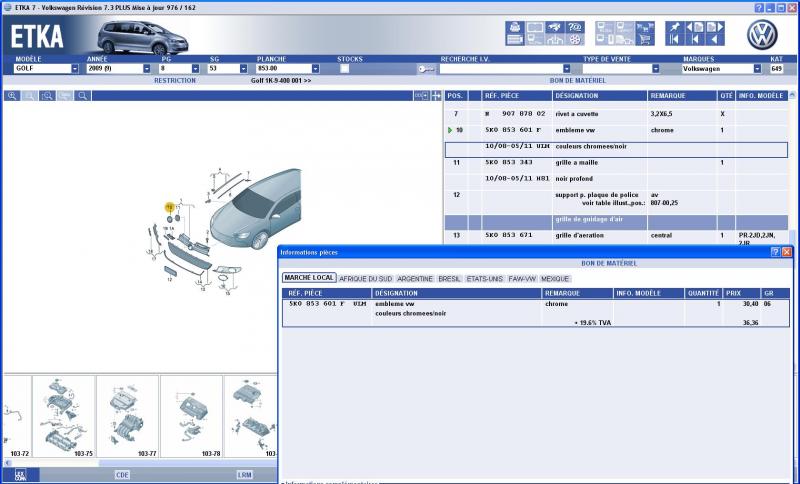Screen dimensions: 800x484
Task: Click the expand illustration crosshair icon
Action: click(x=436, y=96)
